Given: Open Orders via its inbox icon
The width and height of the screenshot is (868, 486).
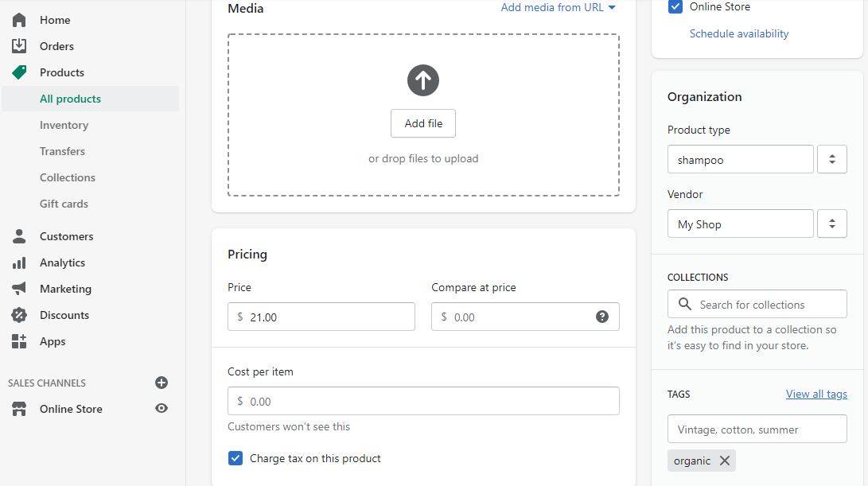Looking at the screenshot, I should [x=19, y=46].
